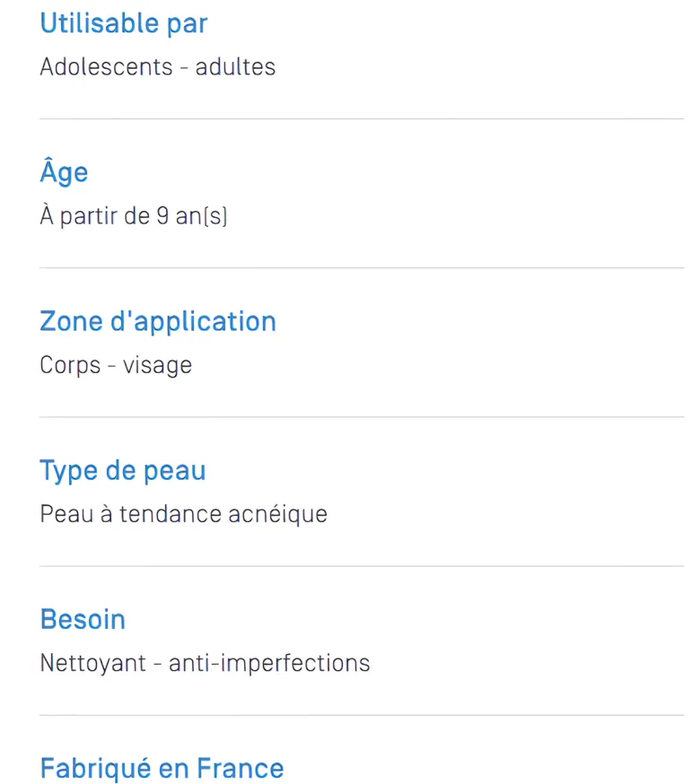The width and height of the screenshot is (700, 784).
Task: Select the 'Nettoyant - anti-imperfections' value
Action: point(206,663)
